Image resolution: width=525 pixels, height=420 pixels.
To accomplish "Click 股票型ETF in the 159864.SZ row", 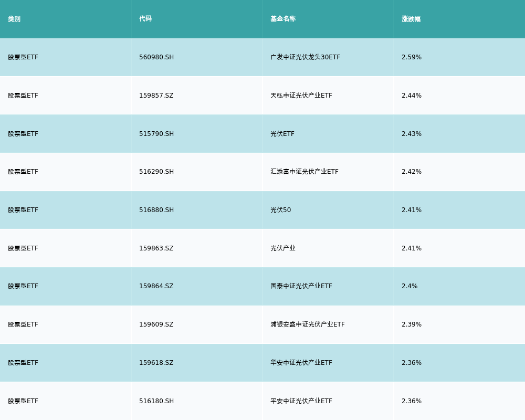I will coord(23,286).
